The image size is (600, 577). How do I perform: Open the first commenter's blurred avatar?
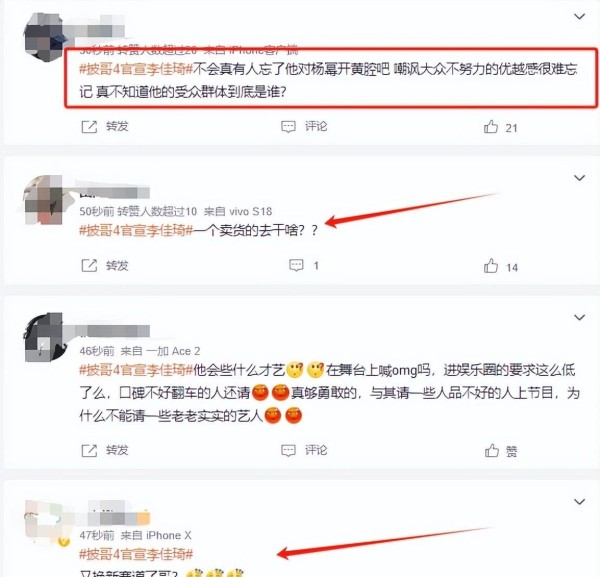coord(43,37)
